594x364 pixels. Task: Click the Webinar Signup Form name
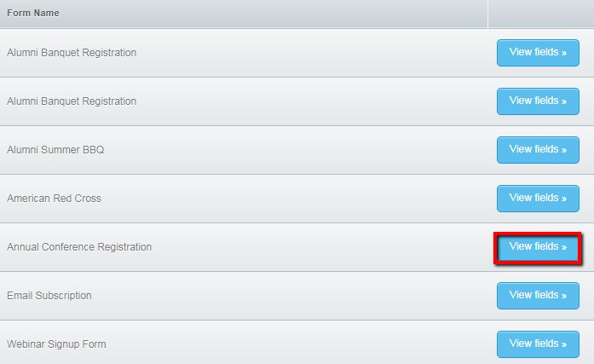(x=56, y=344)
